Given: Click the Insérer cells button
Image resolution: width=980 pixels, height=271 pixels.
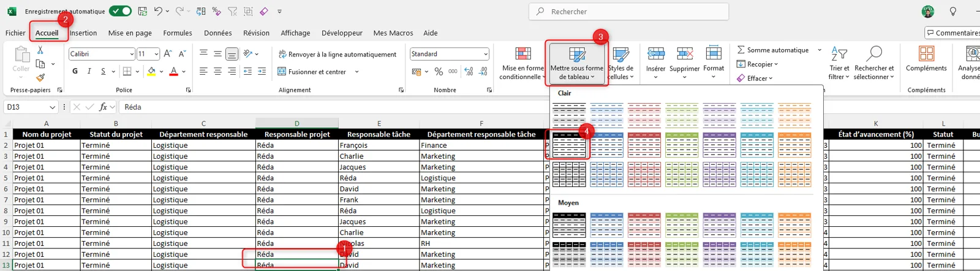Looking at the screenshot, I should (x=655, y=63).
